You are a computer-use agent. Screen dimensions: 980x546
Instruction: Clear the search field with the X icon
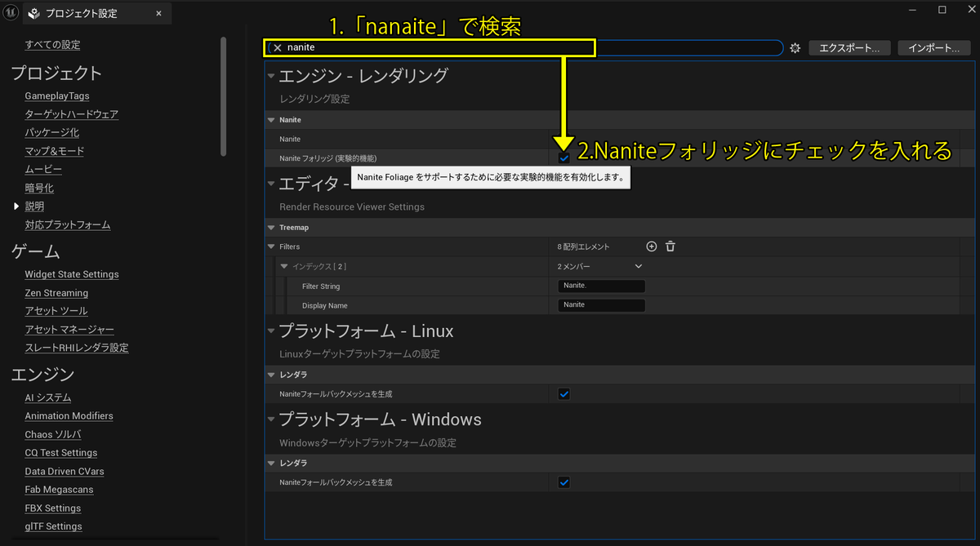pyautogui.click(x=277, y=47)
